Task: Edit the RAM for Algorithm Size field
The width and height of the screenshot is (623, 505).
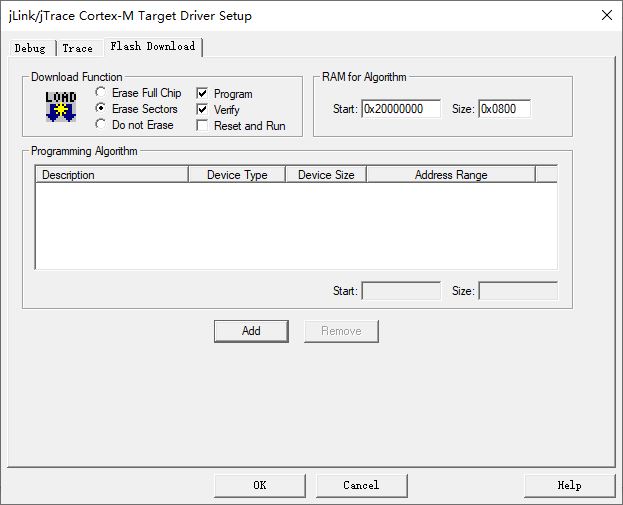Action: (x=505, y=109)
